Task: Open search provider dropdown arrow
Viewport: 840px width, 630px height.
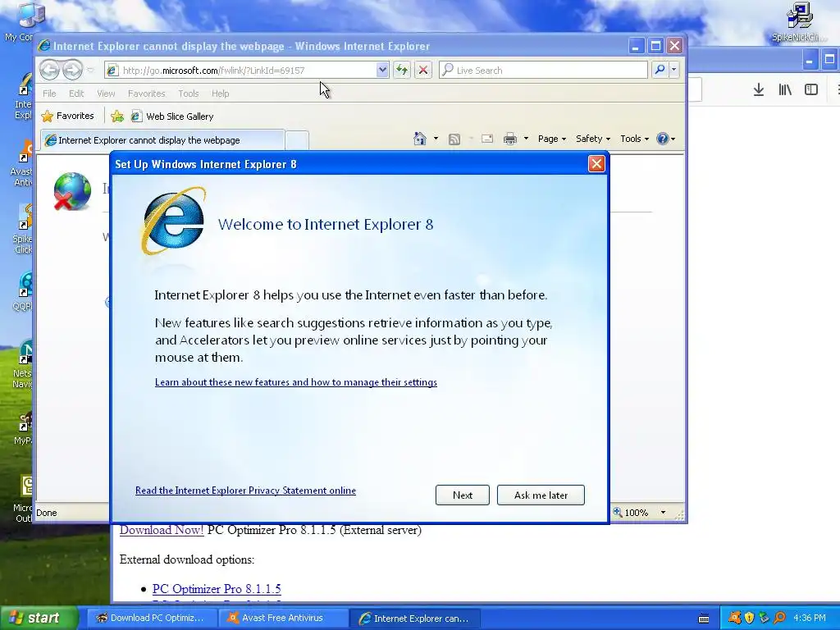Action: click(x=674, y=70)
